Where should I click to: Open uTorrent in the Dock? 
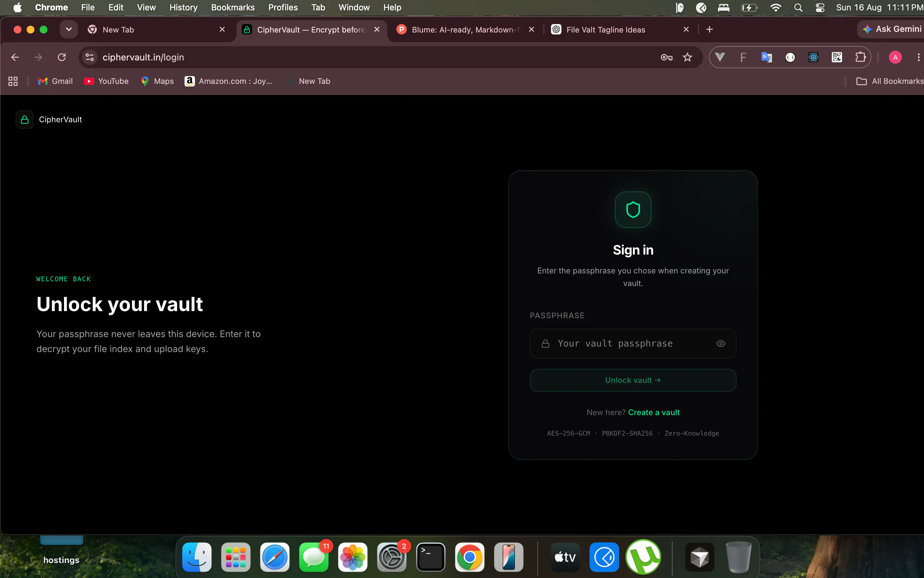[643, 557]
